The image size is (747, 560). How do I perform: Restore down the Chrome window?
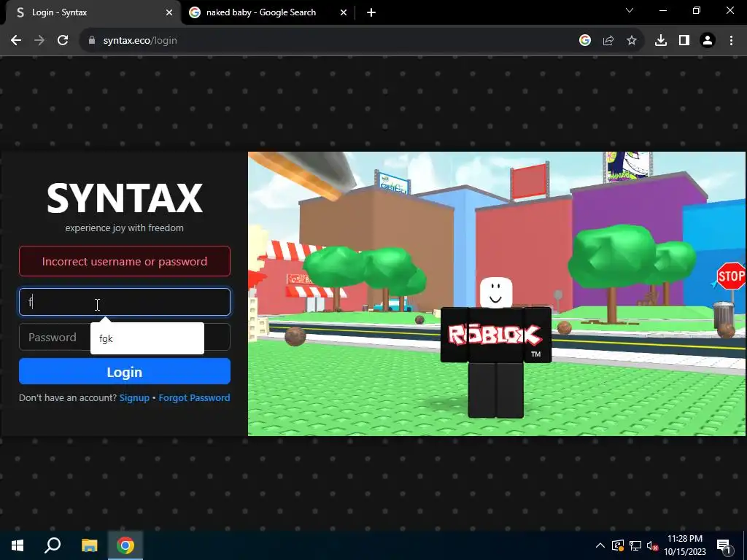697,10
